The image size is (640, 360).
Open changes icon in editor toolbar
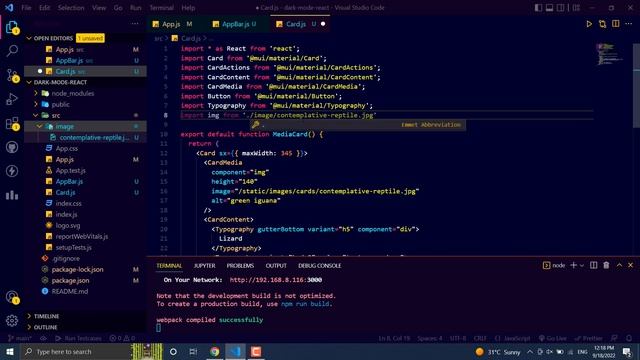(602, 24)
